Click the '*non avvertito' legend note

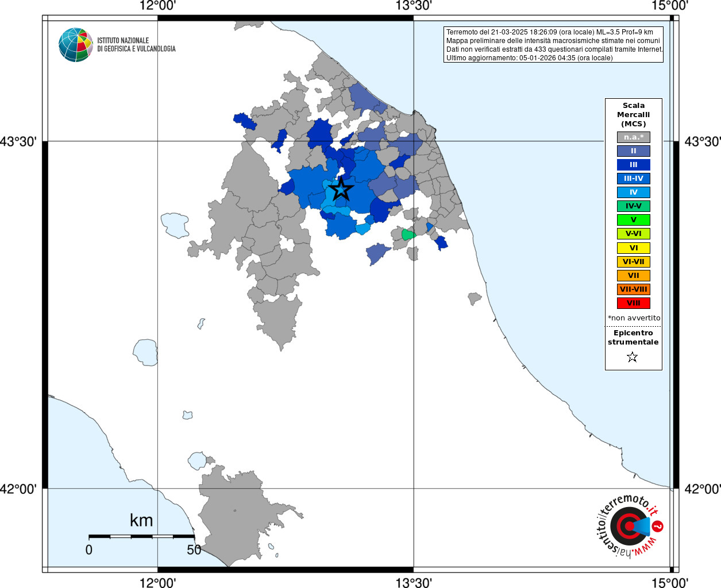coord(634,318)
